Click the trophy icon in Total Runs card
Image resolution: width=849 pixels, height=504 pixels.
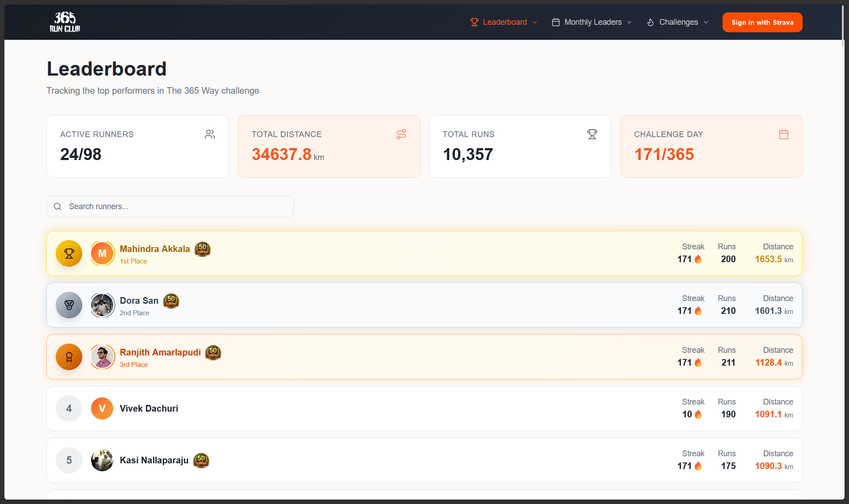pyautogui.click(x=592, y=134)
